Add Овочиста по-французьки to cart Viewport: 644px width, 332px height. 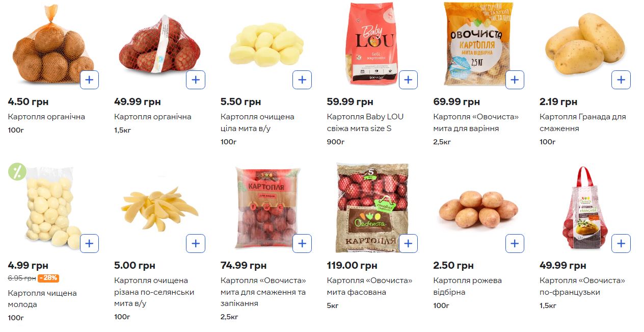coord(621,243)
